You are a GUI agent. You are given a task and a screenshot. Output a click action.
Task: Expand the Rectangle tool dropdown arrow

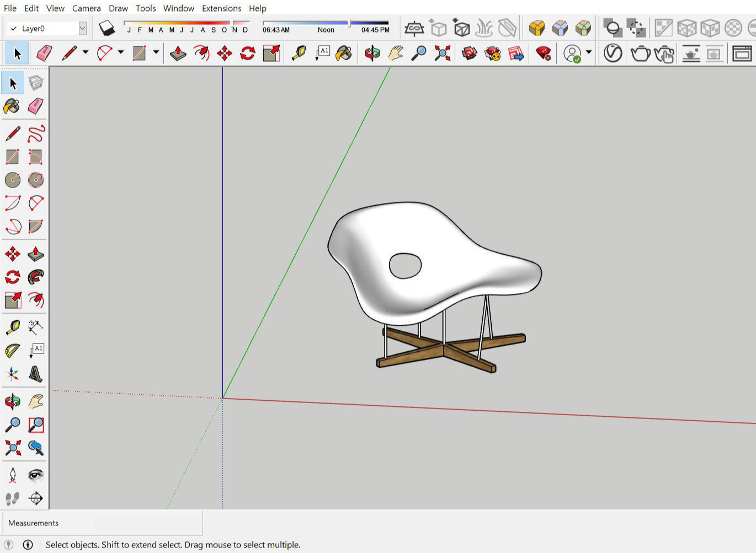click(156, 53)
